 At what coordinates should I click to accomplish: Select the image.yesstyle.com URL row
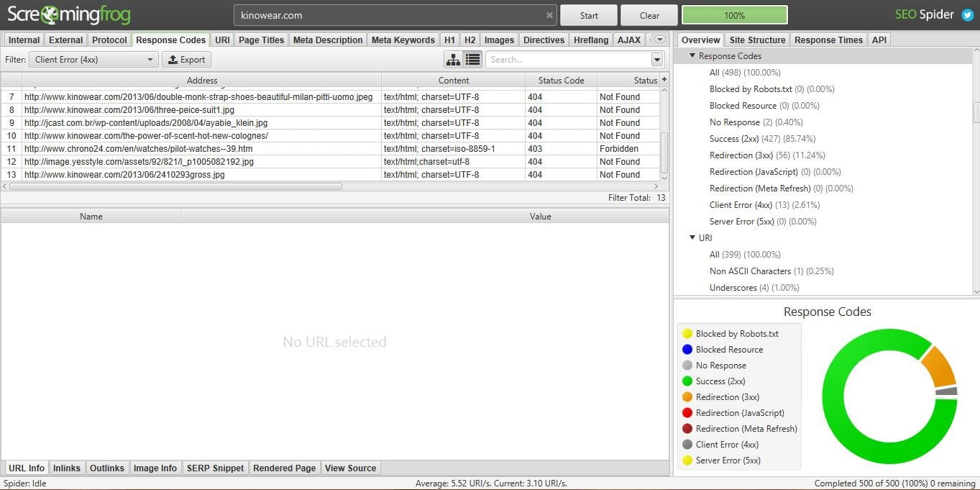tap(330, 162)
